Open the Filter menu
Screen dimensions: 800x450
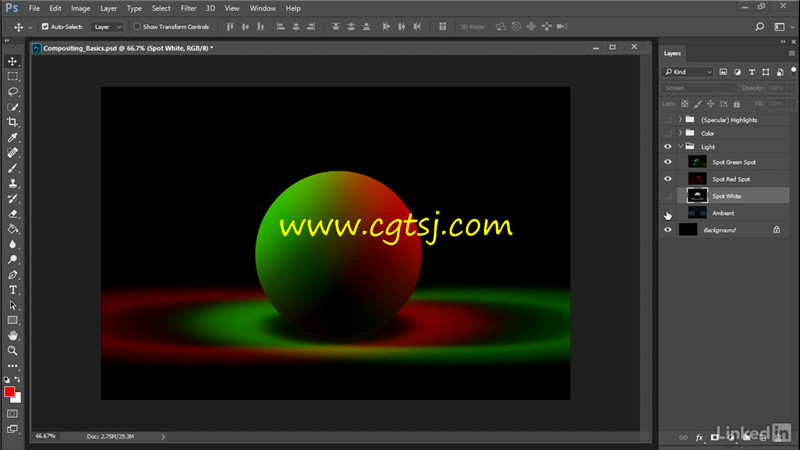tap(188, 8)
